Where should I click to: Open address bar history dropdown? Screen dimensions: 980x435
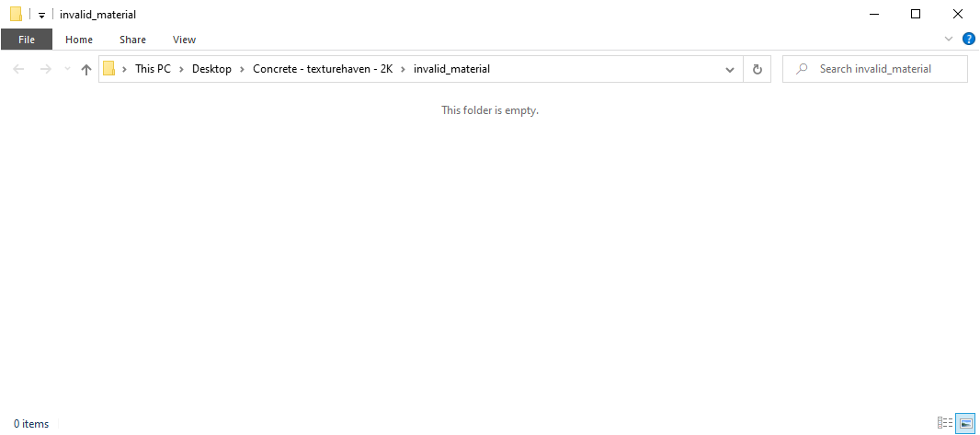729,69
